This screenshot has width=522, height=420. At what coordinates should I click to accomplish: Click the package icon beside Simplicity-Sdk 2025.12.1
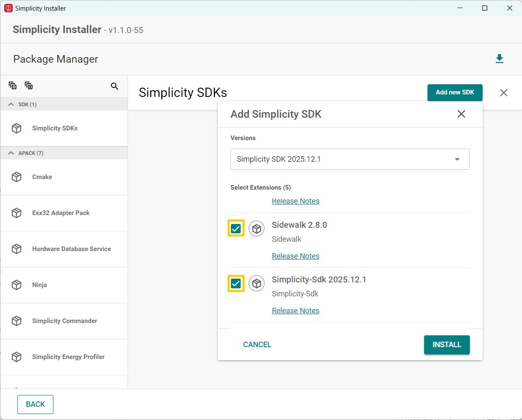pyautogui.click(x=257, y=283)
